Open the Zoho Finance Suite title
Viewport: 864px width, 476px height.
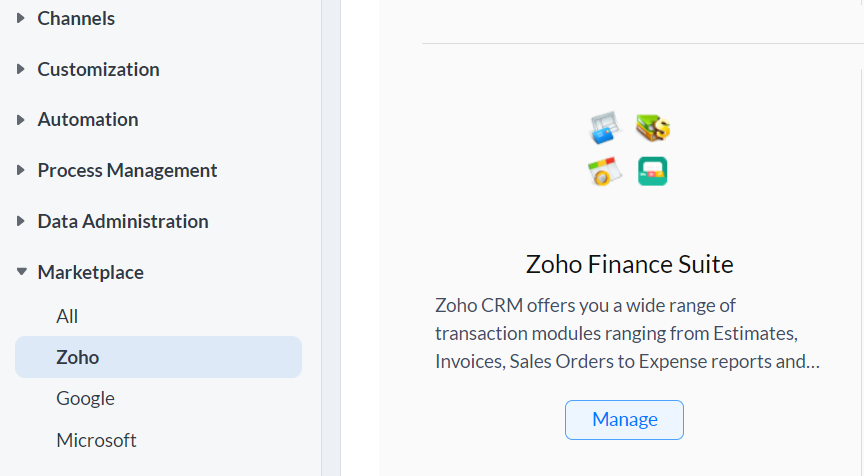pyautogui.click(x=629, y=264)
